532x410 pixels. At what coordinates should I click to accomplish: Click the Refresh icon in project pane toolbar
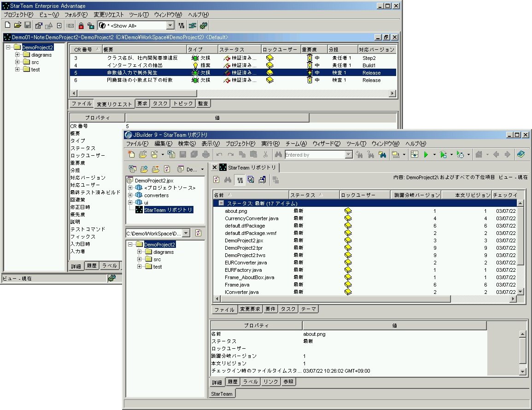167,169
